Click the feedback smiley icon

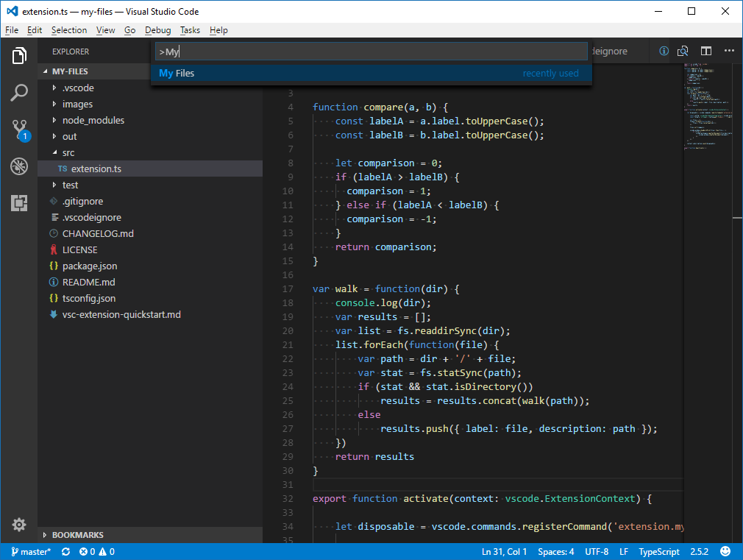point(725,551)
